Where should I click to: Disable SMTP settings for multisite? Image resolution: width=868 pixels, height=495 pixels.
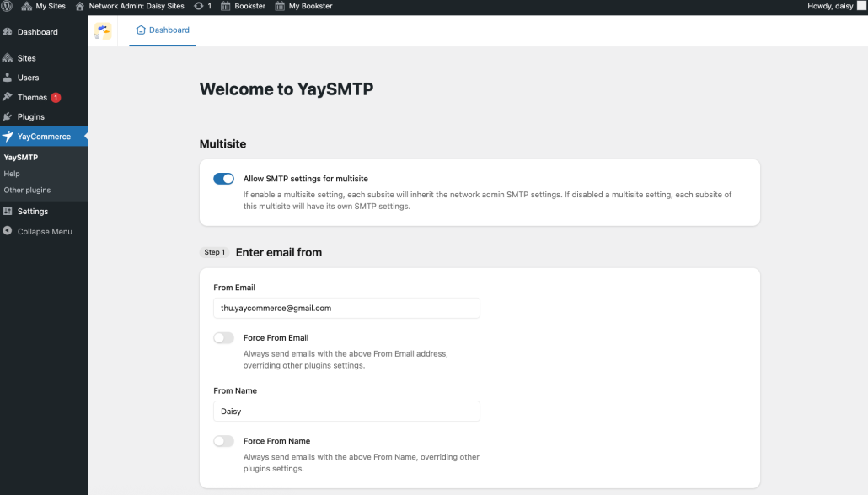click(223, 179)
